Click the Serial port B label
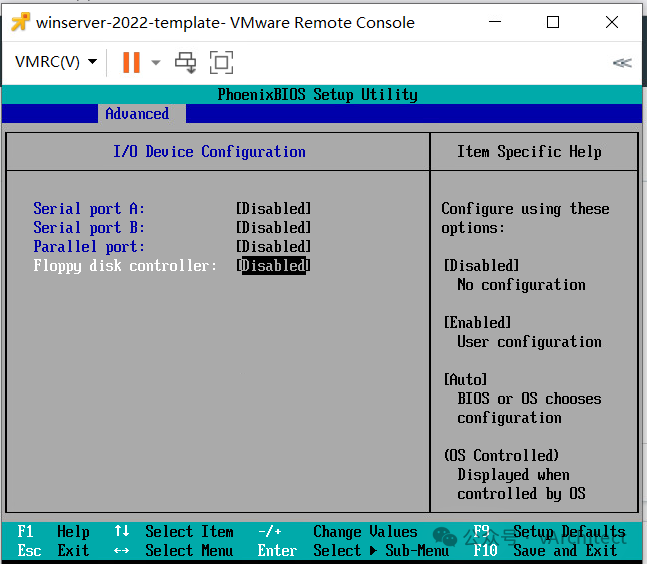The width and height of the screenshot is (647, 564). pos(89,227)
